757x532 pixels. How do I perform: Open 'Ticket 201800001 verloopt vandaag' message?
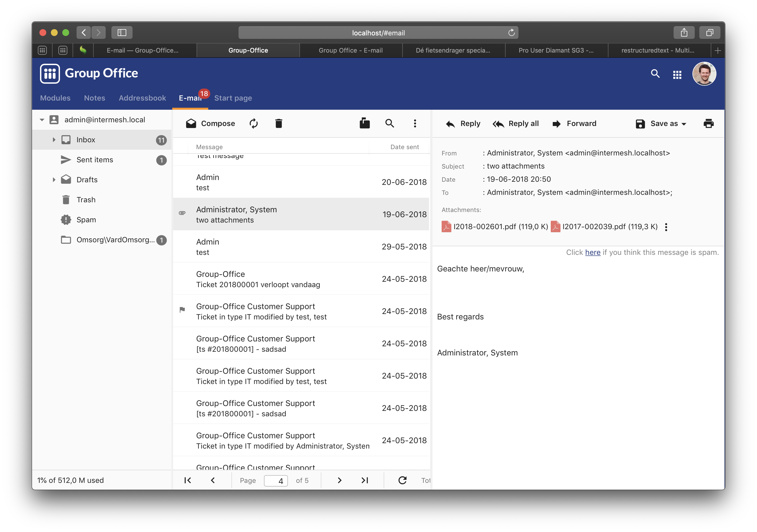coord(301,279)
